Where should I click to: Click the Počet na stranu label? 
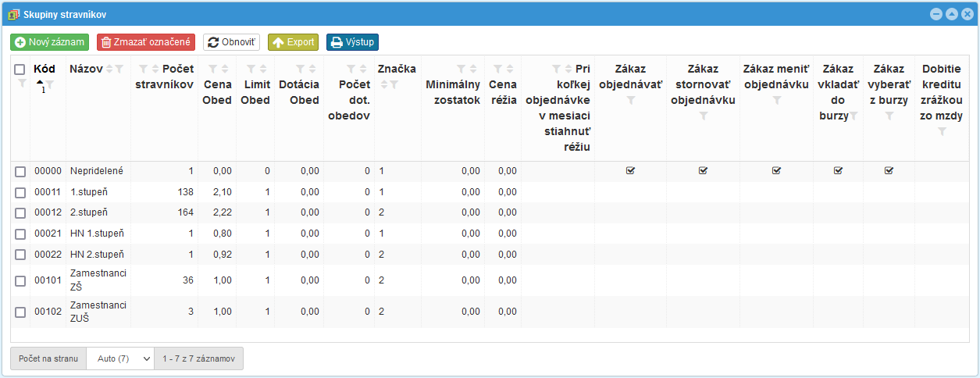tap(48, 358)
